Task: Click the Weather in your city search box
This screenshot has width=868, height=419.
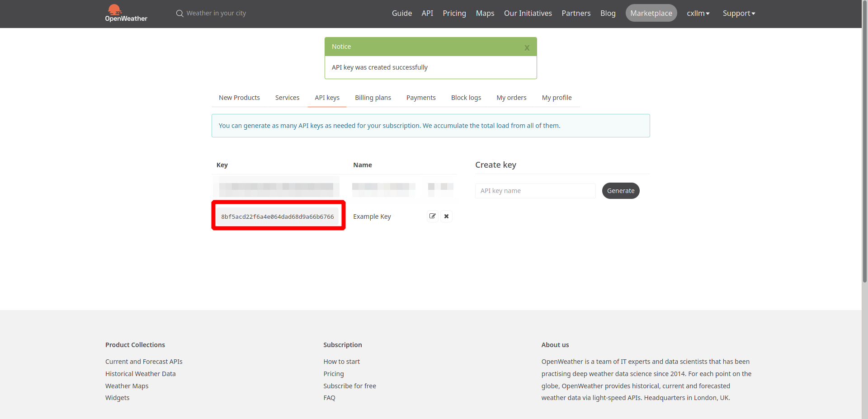Action: (x=216, y=13)
